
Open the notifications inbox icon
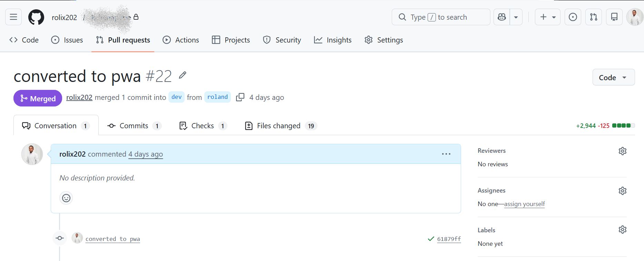[x=614, y=17]
